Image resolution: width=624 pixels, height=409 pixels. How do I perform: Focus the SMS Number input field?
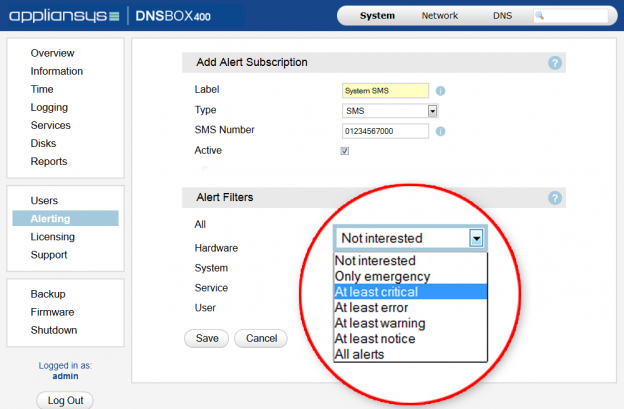pos(385,131)
